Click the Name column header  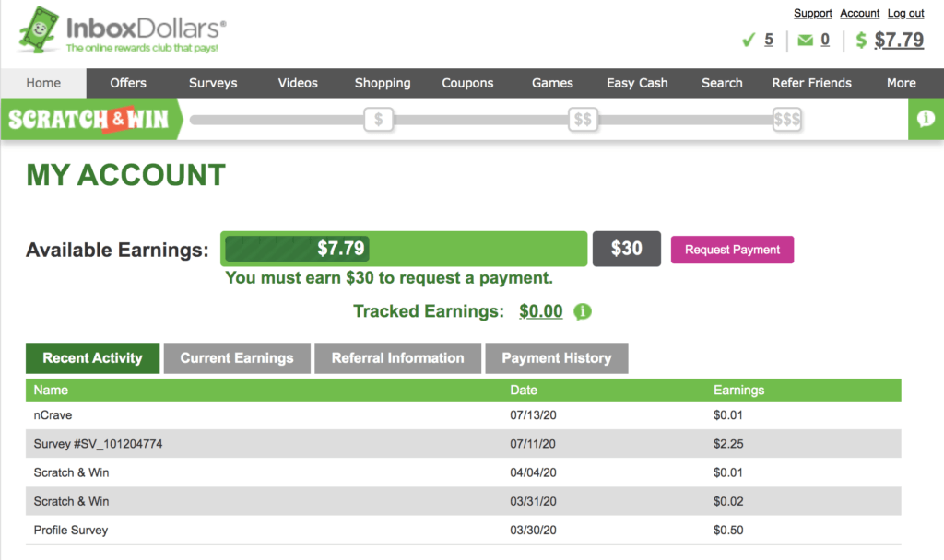pos(51,390)
